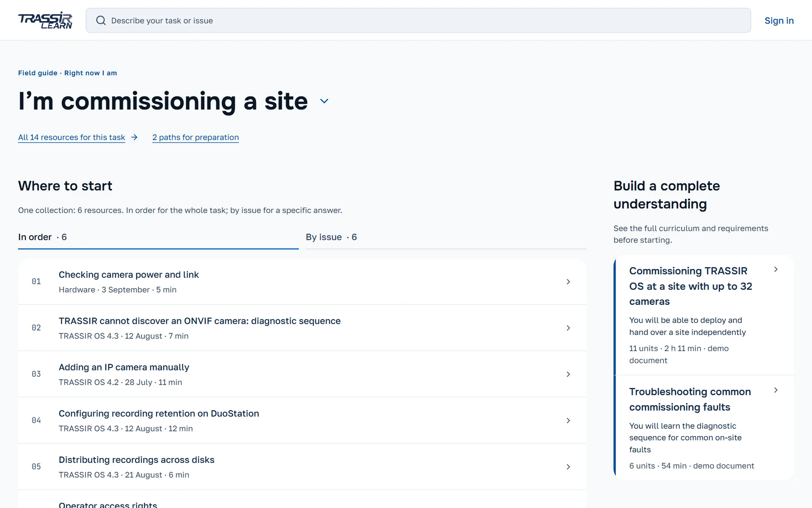Open Configuring recording retention on DuoStation
Viewport: 812px width, 508px height.
[159, 414]
